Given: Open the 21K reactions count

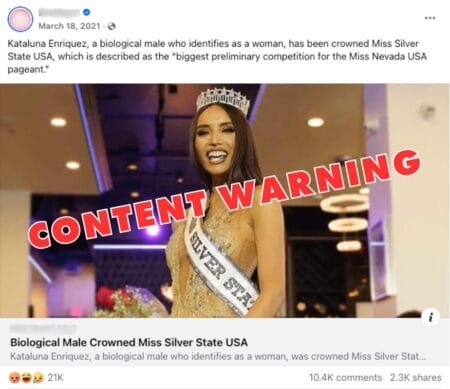Looking at the screenshot, I should pos(55,377).
